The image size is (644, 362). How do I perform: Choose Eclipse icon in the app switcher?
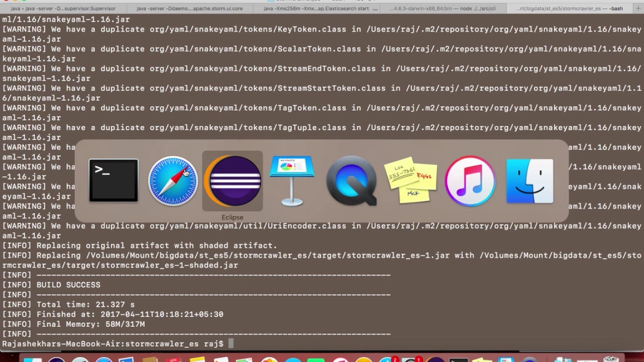(x=232, y=181)
